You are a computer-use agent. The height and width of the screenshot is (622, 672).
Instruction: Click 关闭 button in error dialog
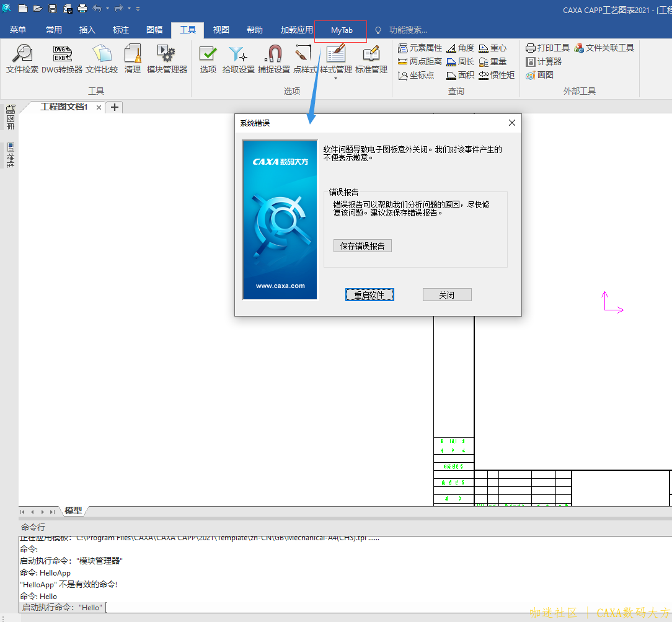click(447, 295)
